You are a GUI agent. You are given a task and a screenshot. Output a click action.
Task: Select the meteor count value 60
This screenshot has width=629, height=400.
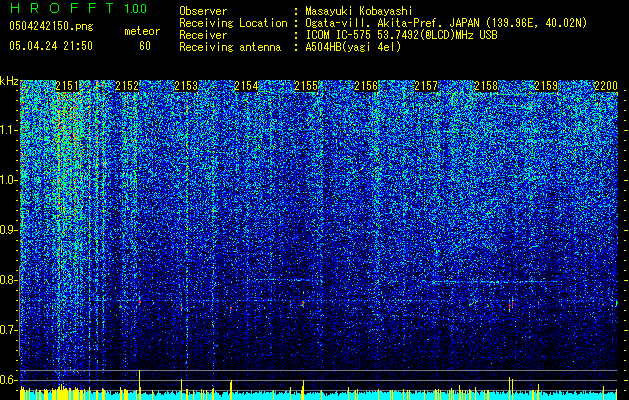coord(145,46)
